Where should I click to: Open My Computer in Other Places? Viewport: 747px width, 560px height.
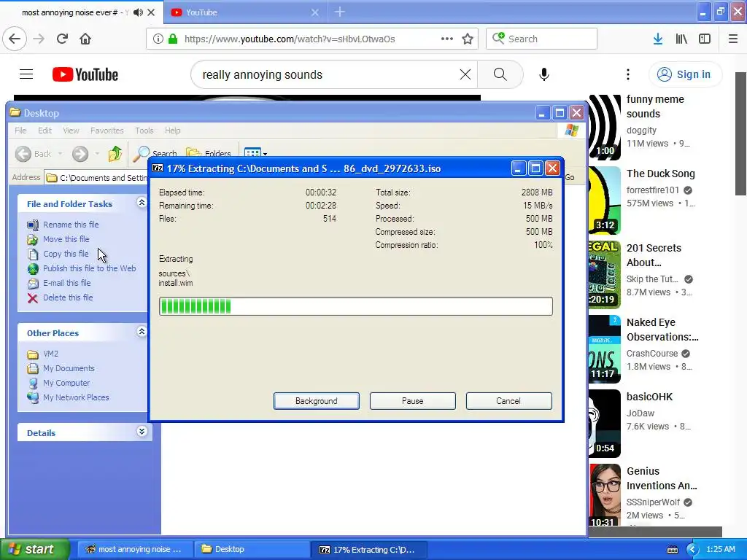(66, 383)
